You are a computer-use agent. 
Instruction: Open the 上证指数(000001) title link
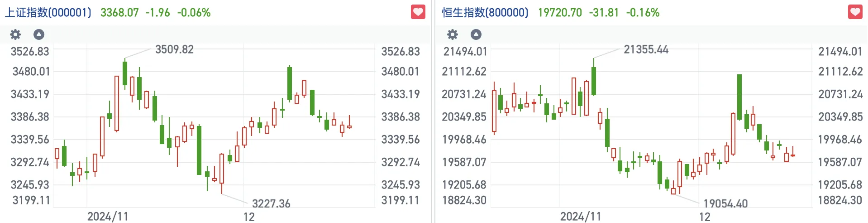(x=48, y=12)
